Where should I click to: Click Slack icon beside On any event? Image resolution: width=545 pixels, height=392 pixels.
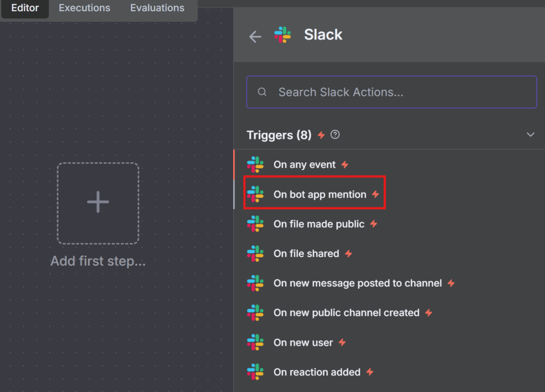coord(255,165)
